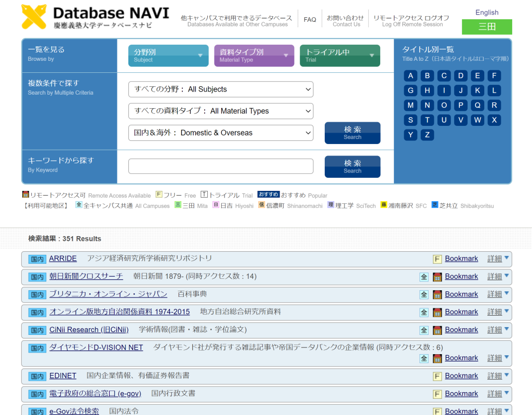
Task: Expand 詳細 details for ARRIDE
Action: click(498, 259)
